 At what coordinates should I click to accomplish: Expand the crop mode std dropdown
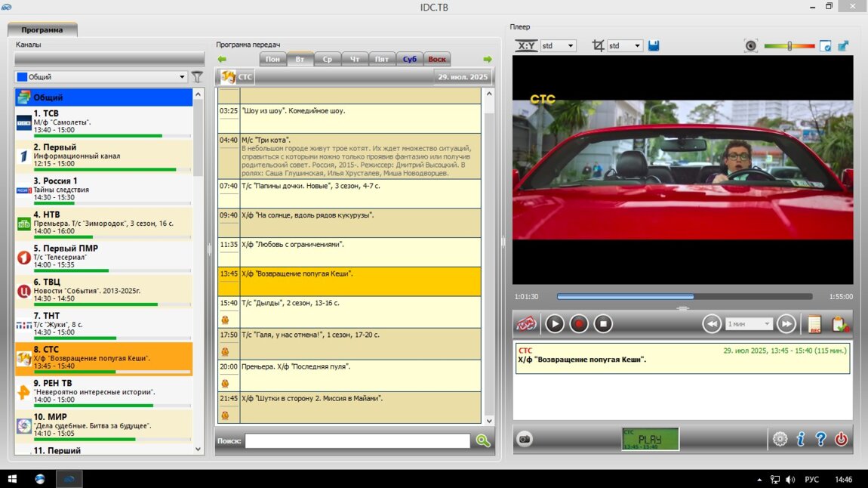[x=625, y=46]
